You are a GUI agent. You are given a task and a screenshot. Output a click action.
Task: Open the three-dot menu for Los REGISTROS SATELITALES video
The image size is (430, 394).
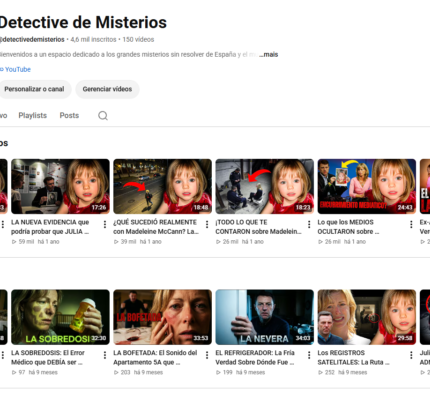(411, 355)
